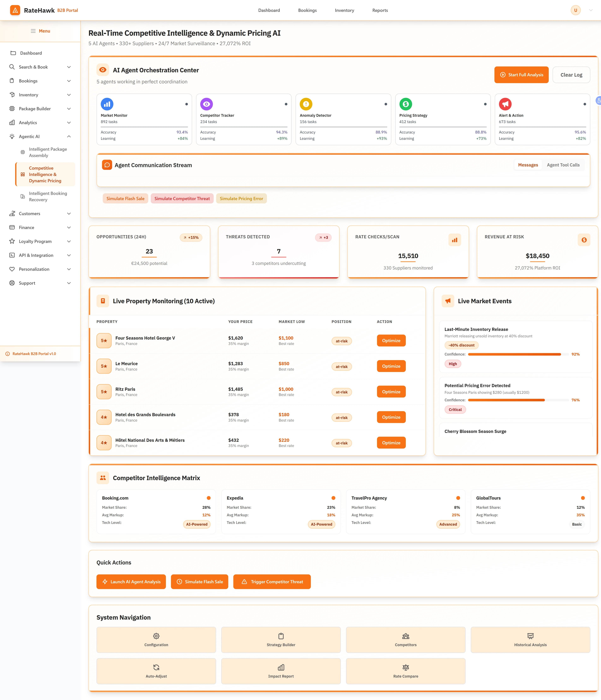Toggle the sidebar Menu hamburger
Screen dimensions: 601x700
(x=33, y=31)
